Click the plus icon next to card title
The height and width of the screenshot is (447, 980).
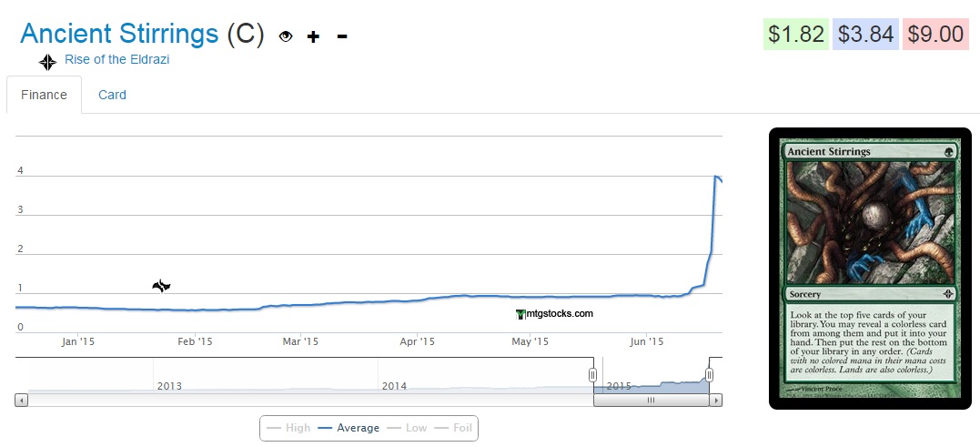[313, 36]
